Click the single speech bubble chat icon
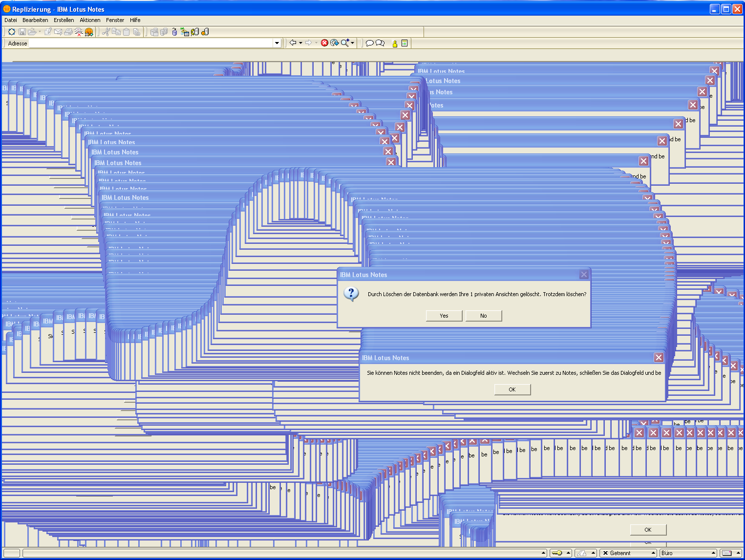This screenshot has width=745, height=560. pyautogui.click(x=369, y=43)
